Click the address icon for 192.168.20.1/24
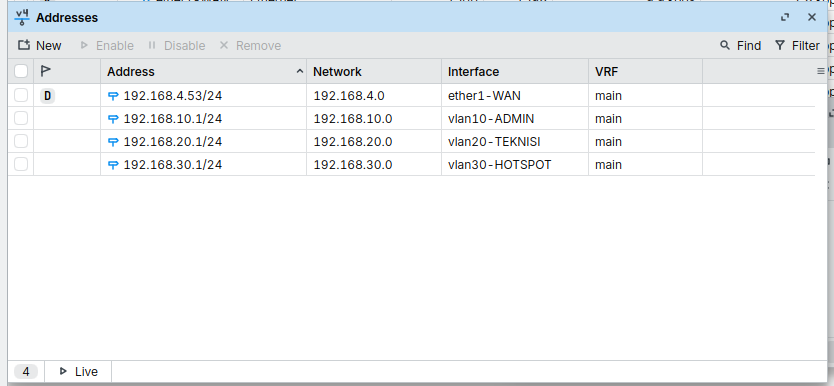 coord(113,142)
